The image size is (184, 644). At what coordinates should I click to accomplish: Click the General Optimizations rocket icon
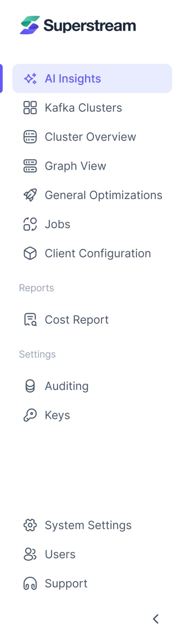point(30,195)
